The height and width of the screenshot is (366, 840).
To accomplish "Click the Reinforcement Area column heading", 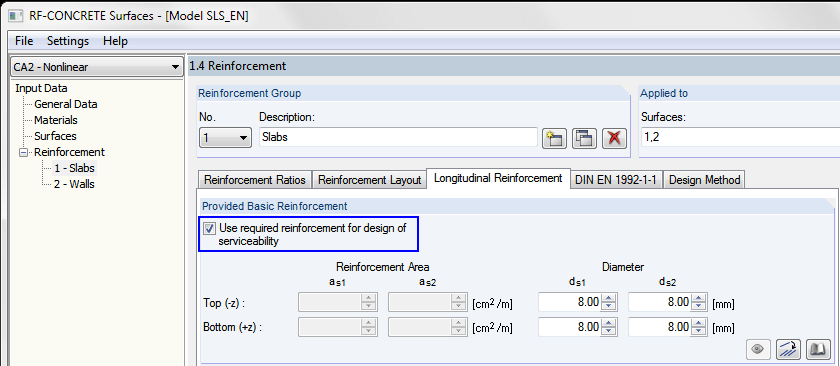I will [382, 266].
